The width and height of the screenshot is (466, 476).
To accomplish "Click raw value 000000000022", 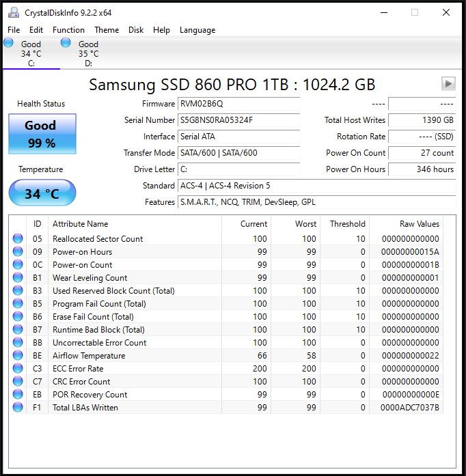I will click(x=411, y=356).
